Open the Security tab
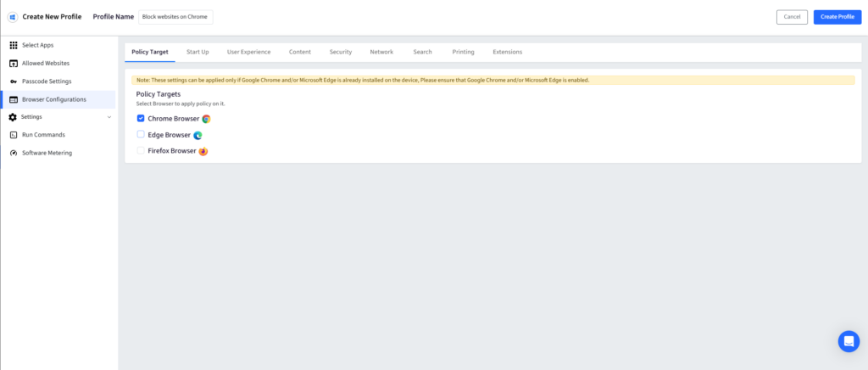Screen dimensions: 868x370 click(341, 52)
